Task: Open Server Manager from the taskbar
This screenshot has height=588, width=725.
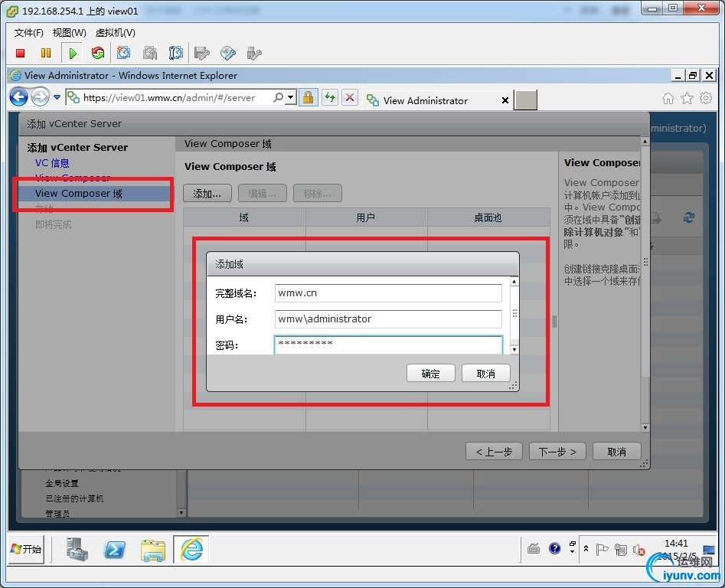Action: tap(77, 549)
